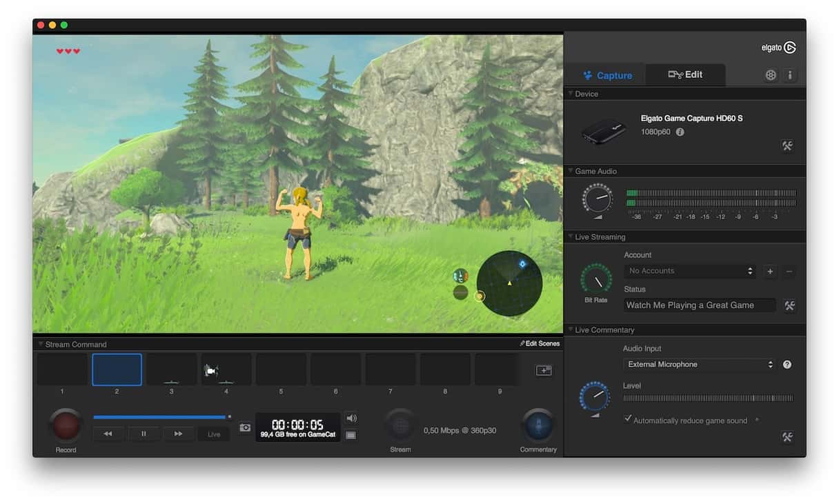The image size is (839, 504).
Task: Pause playback using the pause button
Action: (144, 434)
